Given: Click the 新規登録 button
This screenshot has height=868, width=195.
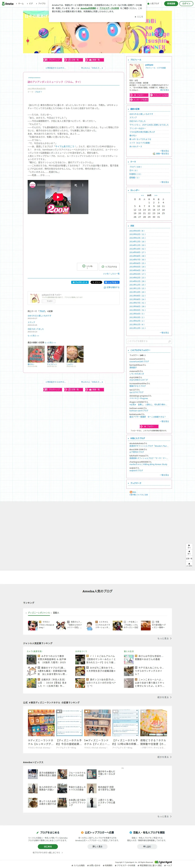Looking at the screenshot, I should click(171, 3).
